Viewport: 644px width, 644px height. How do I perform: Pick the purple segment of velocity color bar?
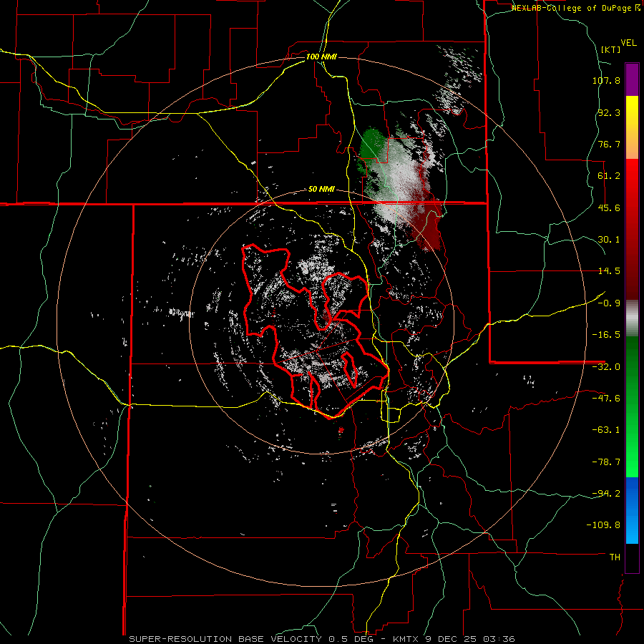tap(632, 79)
